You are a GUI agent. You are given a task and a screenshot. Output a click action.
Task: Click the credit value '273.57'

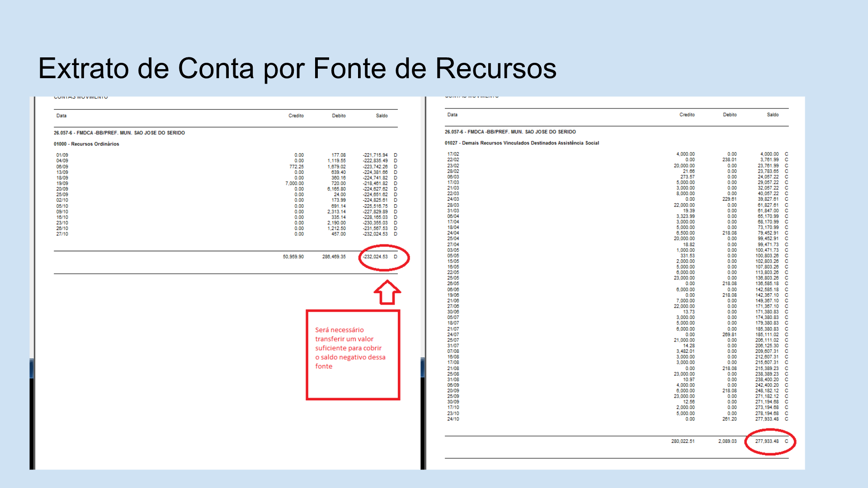[688, 177]
